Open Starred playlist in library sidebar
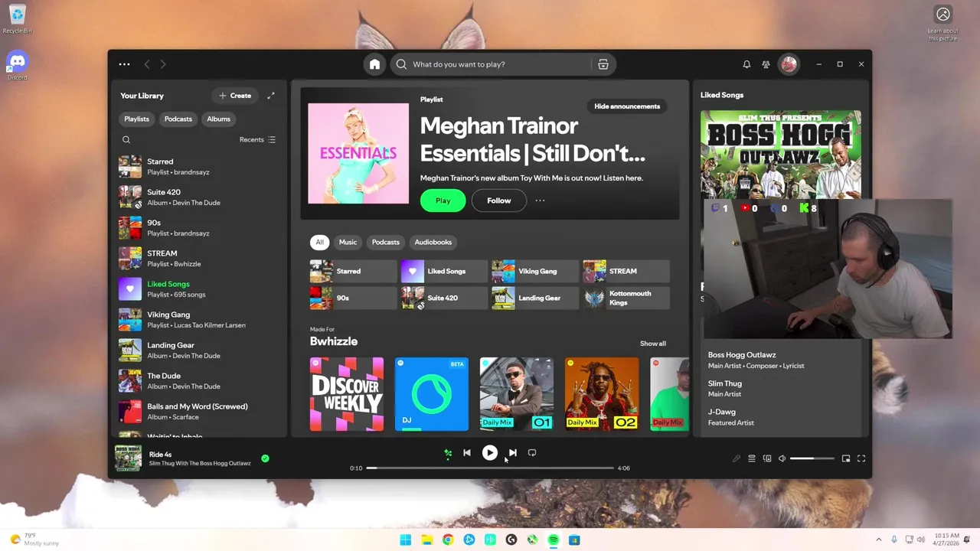980x551 pixels. 199,166
